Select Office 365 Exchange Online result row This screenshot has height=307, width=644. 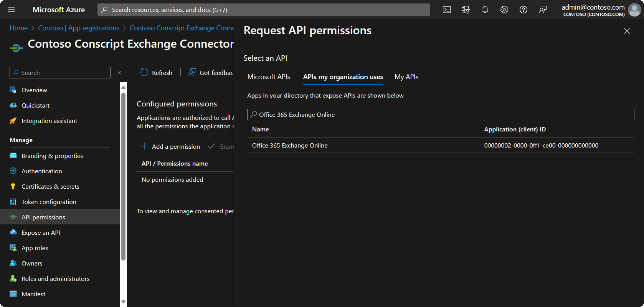click(x=441, y=145)
